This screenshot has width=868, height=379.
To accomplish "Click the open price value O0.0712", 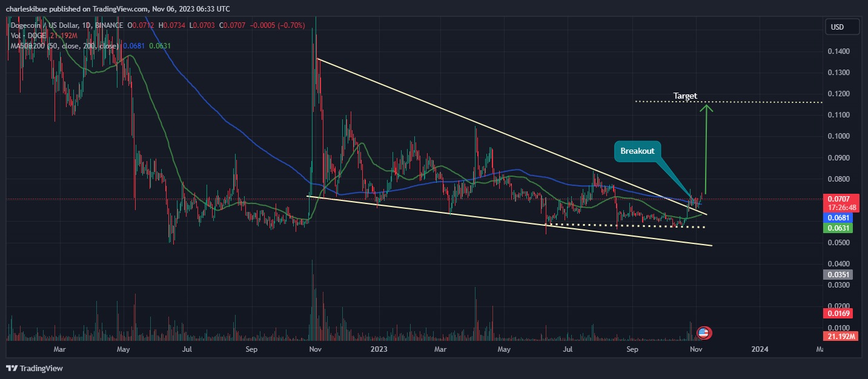I will click(x=139, y=25).
